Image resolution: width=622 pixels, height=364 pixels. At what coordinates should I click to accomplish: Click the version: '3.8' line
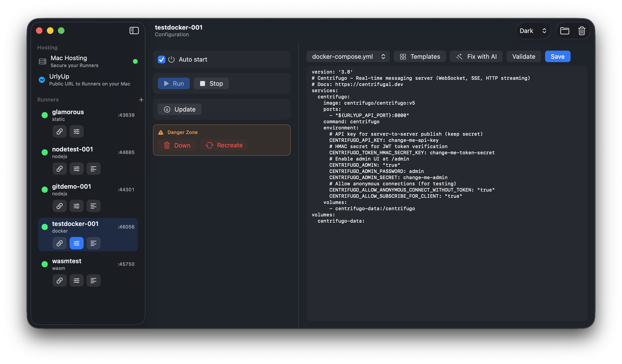click(332, 72)
